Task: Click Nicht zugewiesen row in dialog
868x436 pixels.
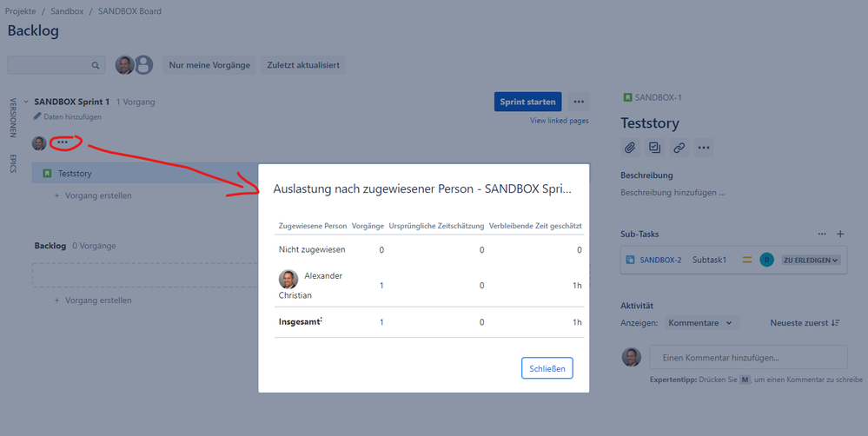Action: (429, 249)
